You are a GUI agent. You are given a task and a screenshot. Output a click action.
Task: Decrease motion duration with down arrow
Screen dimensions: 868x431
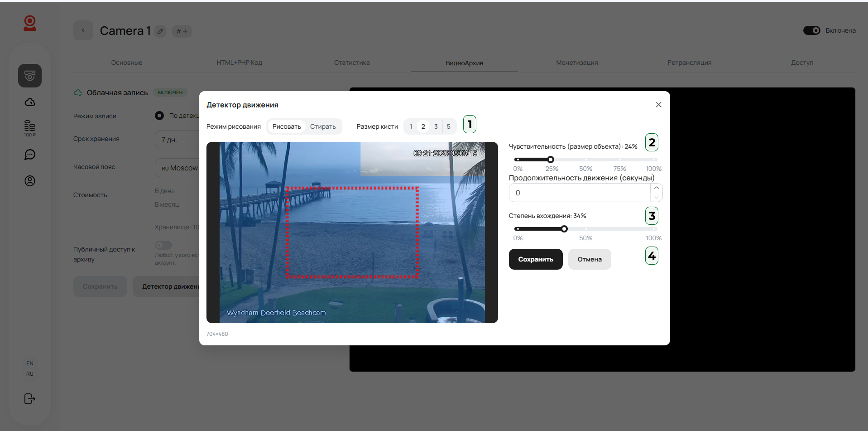[x=657, y=197]
